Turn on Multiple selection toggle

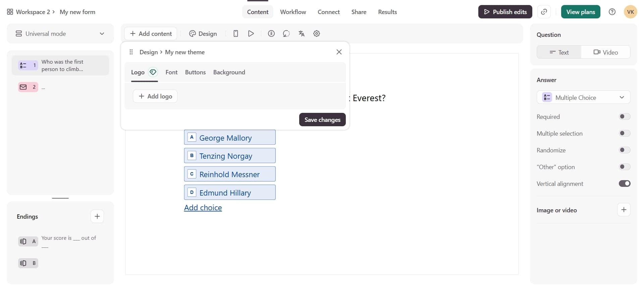point(624,133)
